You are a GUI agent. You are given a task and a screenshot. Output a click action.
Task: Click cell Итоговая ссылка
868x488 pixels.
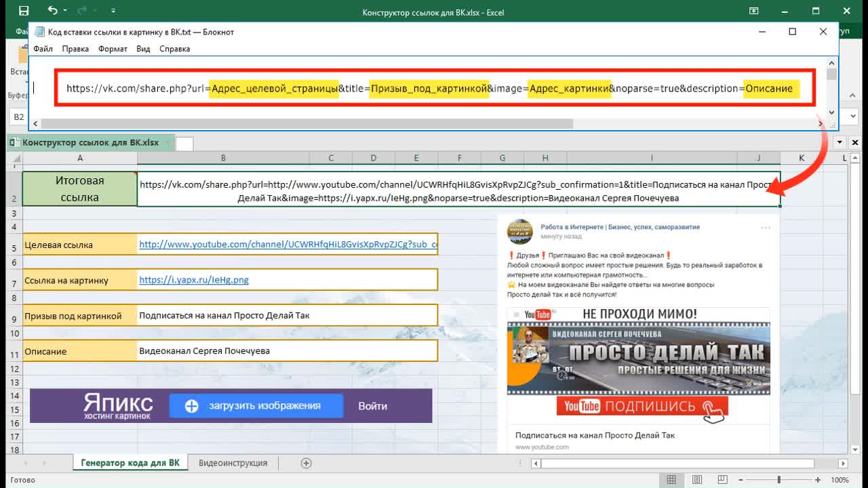coord(80,188)
